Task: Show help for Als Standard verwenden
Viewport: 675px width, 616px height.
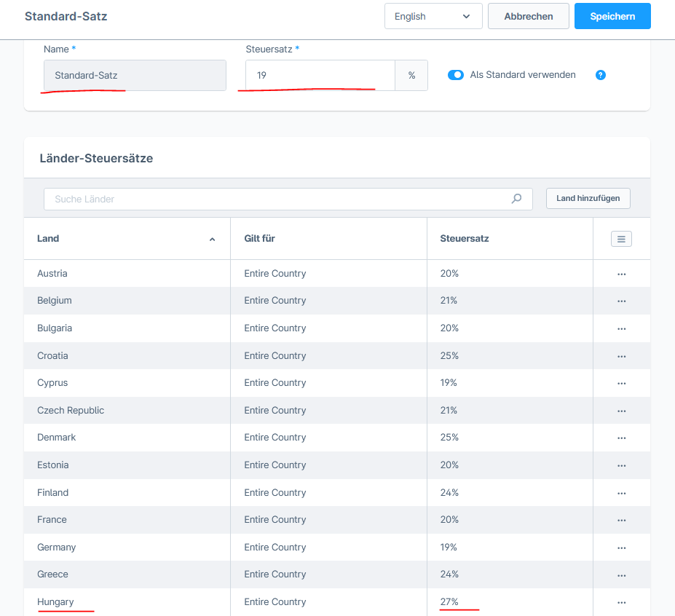Action: pos(600,75)
